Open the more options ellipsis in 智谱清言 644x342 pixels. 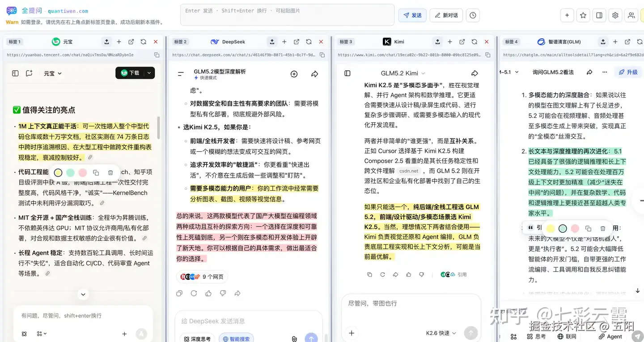[605, 72]
